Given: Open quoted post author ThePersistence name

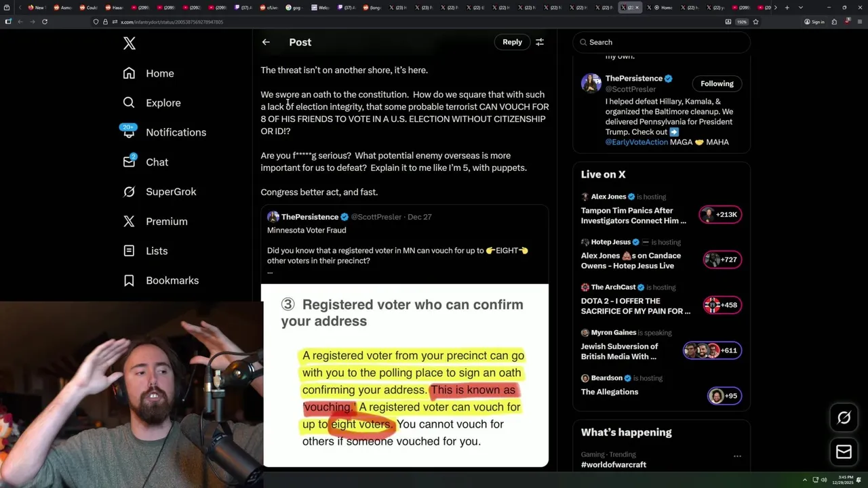Looking at the screenshot, I should (x=310, y=217).
